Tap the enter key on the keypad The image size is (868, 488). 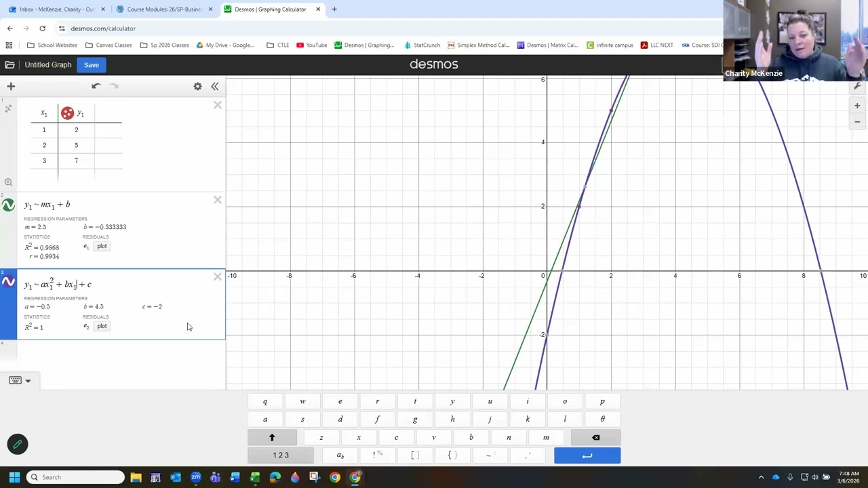(587, 455)
